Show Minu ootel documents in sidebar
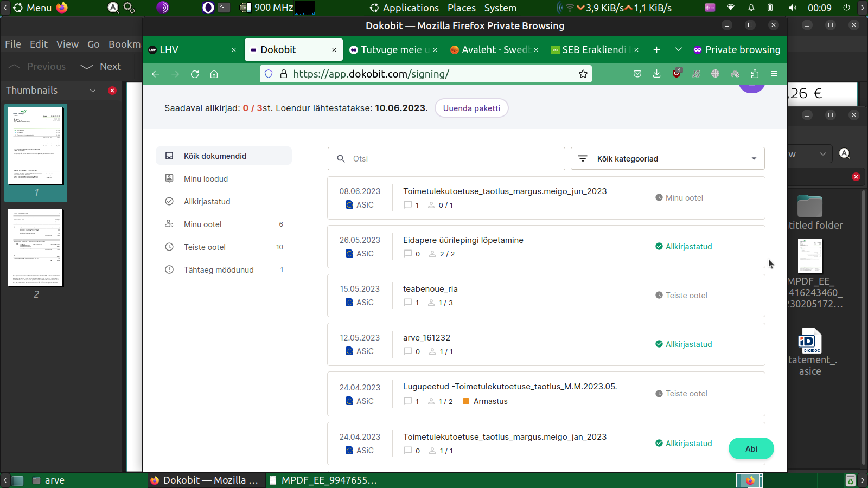 (x=224, y=224)
